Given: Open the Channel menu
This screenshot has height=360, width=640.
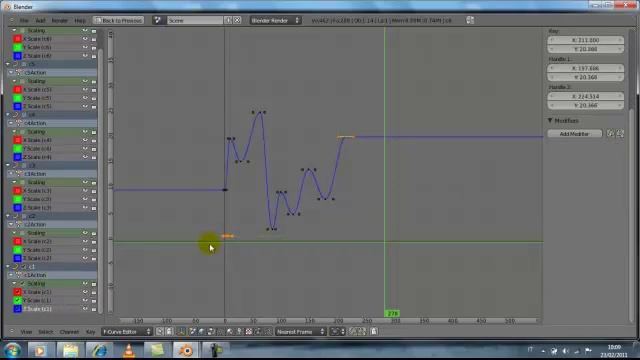Looking at the screenshot, I should (69, 332).
